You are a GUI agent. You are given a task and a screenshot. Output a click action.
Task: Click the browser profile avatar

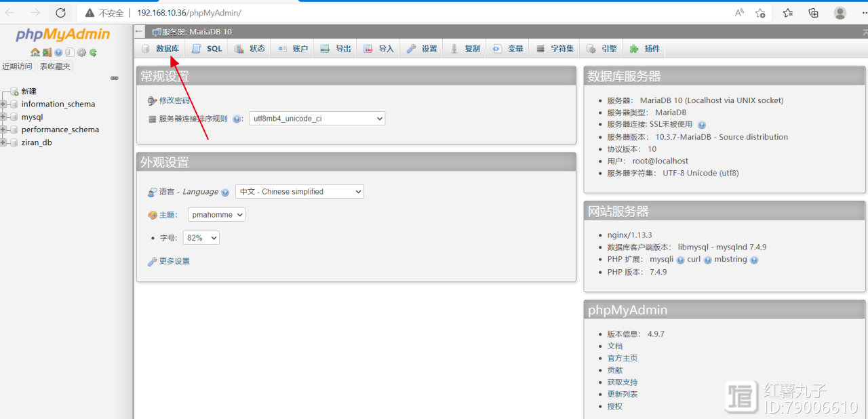840,13
